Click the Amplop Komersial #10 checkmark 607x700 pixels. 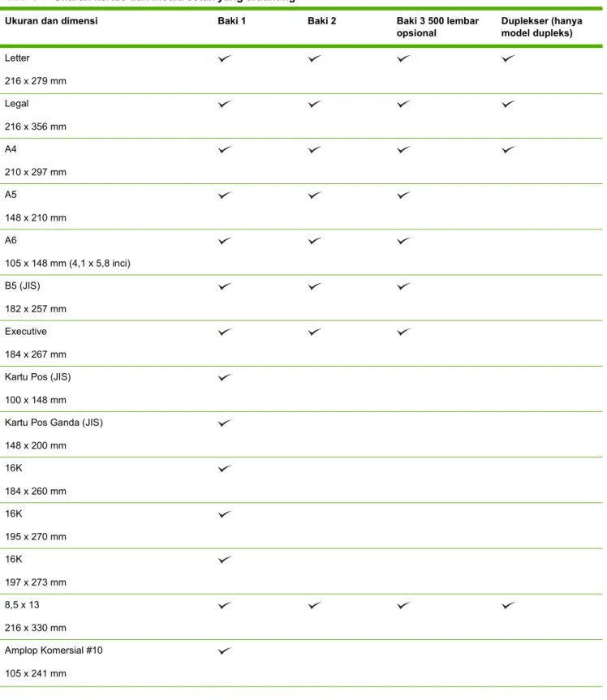[x=225, y=651]
